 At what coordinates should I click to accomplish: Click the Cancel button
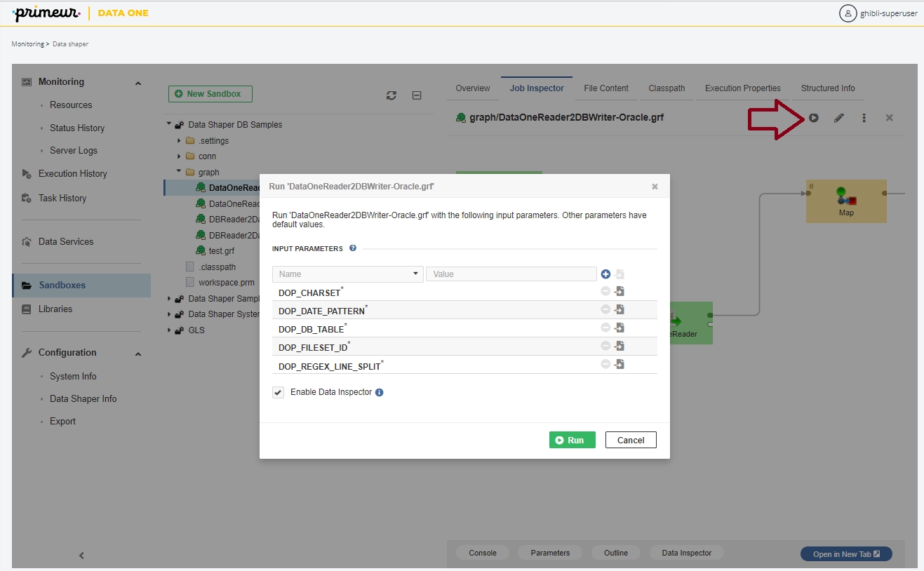(x=631, y=440)
